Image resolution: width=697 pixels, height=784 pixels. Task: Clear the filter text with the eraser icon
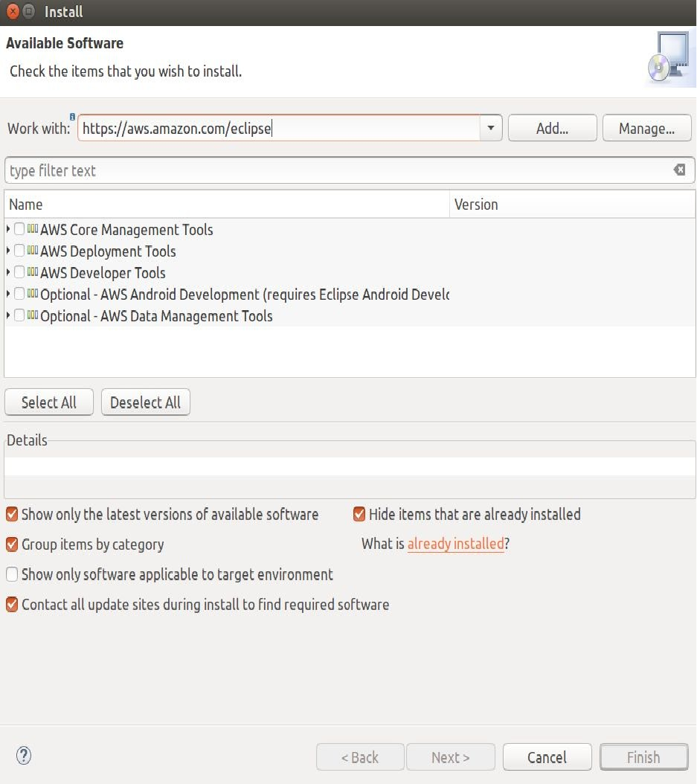(679, 170)
